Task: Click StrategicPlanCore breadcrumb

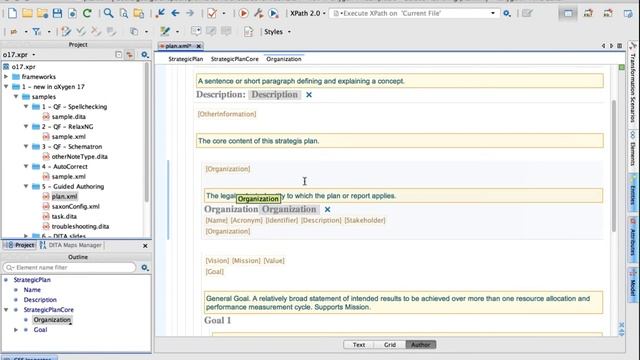Action: 235,59
